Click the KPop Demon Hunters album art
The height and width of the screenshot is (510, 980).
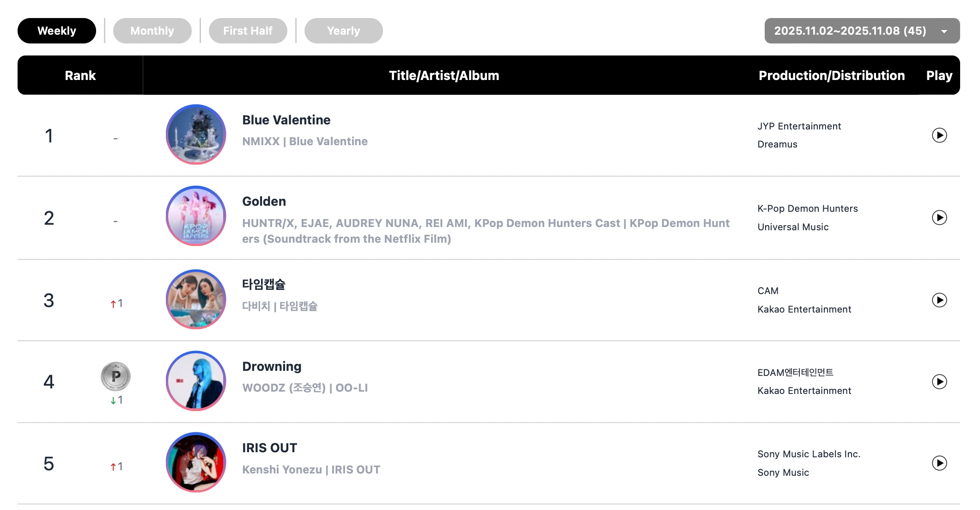click(x=196, y=216)
